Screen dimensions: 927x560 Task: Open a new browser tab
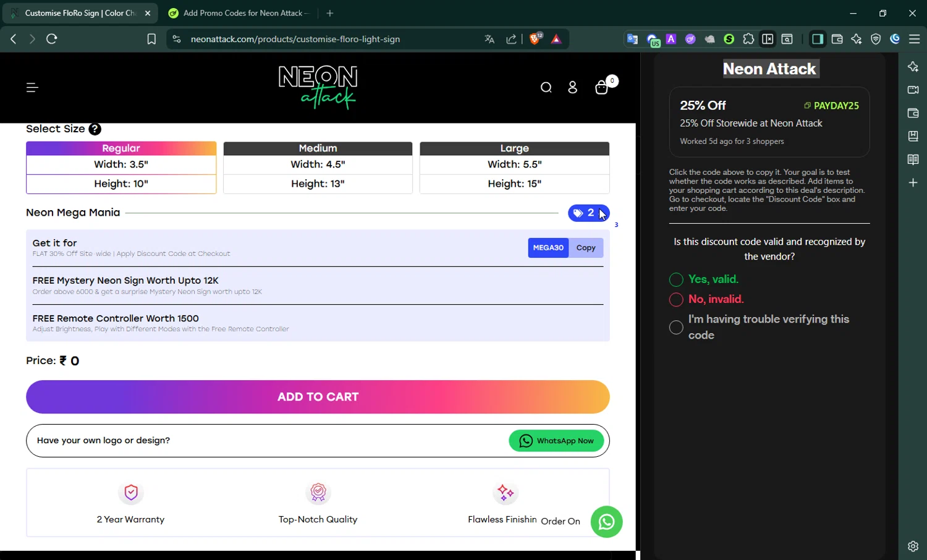[330, 13]
